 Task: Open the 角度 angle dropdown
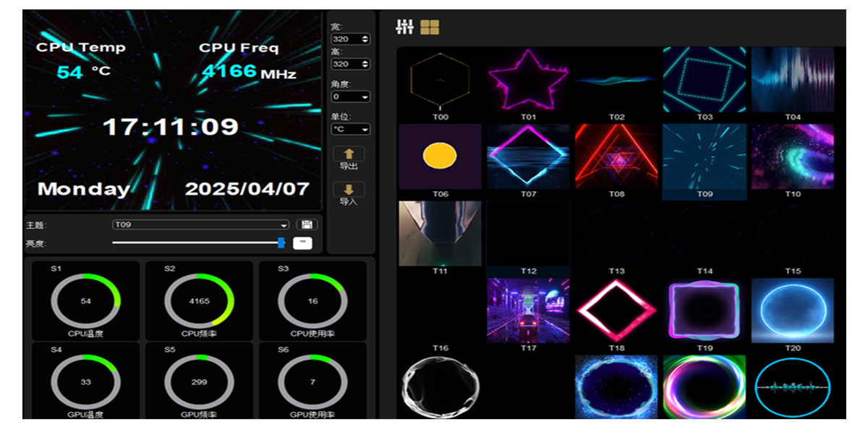[351, 96]
